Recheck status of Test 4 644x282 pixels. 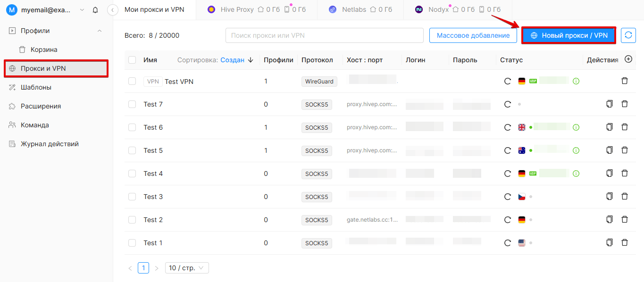click(508, 174)
